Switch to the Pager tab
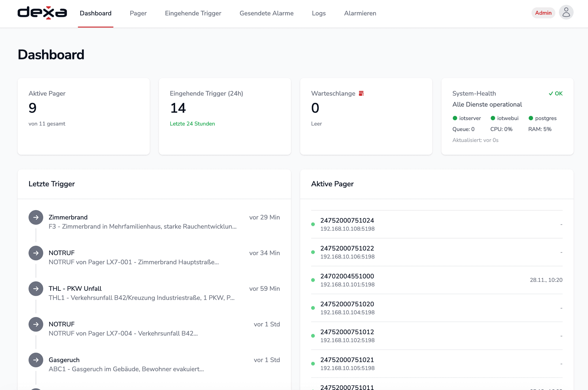Image resolution: width=588 pixels, height=390 pixels. (x=138, y=13)
